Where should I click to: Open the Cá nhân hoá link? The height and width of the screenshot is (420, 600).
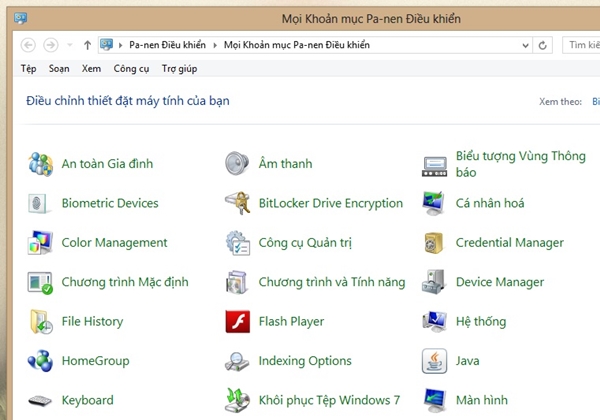click(490, 203)
